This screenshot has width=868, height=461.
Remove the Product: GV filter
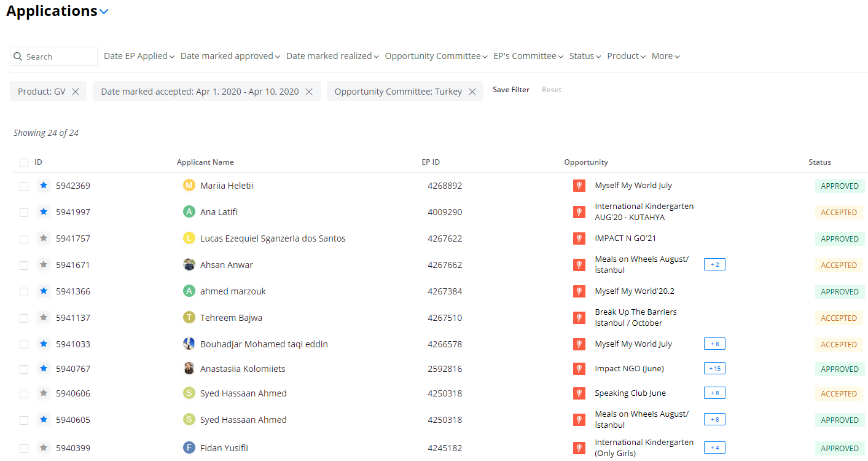pyautogui.click(x=76, y=92)
